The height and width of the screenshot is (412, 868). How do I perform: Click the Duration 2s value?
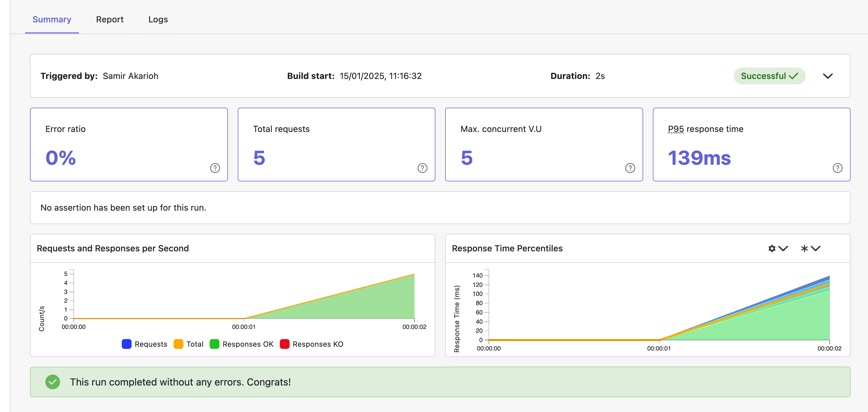[x=600, y=76]
